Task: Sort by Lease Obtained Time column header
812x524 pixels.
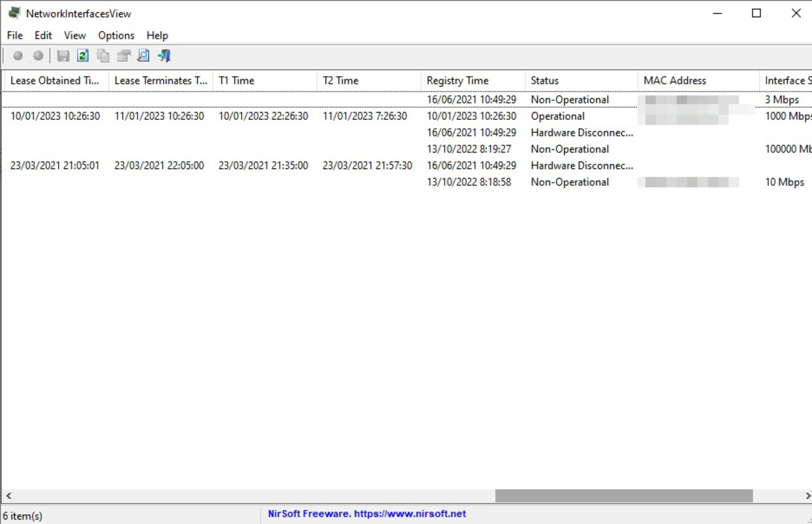Action: point(55,81)
